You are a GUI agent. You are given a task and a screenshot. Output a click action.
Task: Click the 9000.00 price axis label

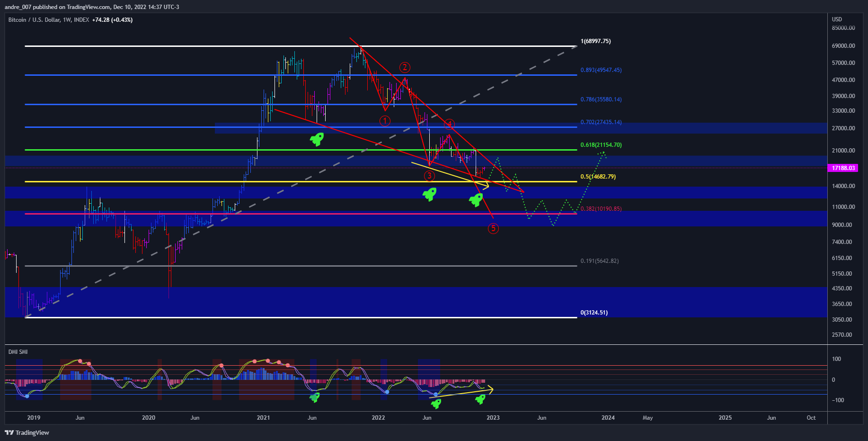pos(842,225)
